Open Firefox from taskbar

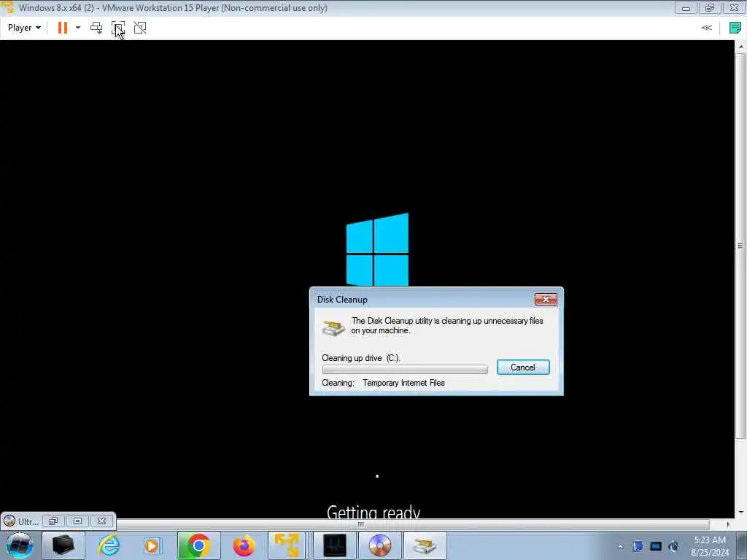pyautogui.click(x=244, y=545)
